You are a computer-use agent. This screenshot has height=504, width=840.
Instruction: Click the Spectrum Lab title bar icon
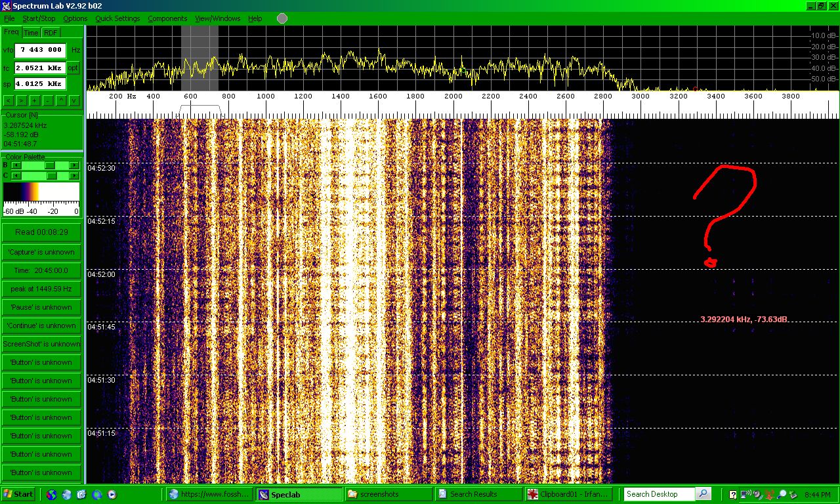6,6
